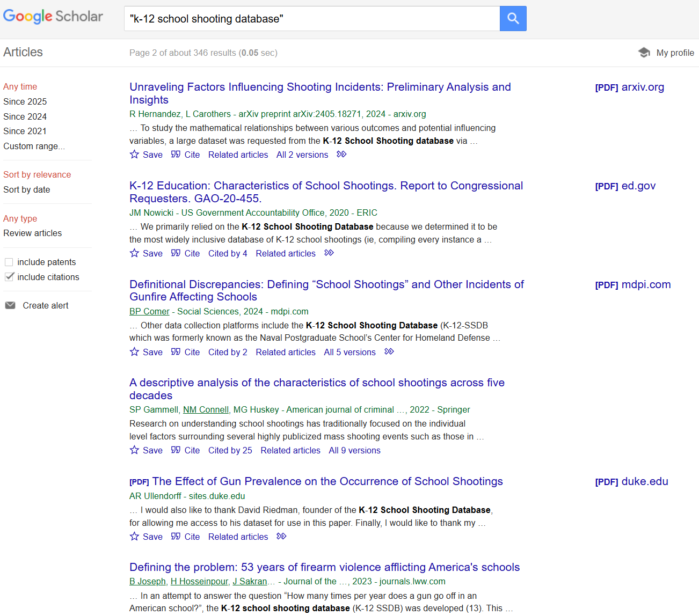Viewport: 699px width, 616px height.
Task: Open author profile B Joseph
Action: click(148, 581)
